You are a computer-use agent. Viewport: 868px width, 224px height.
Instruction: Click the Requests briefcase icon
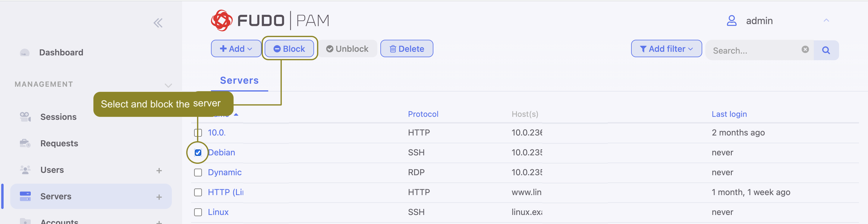(25, 143)
